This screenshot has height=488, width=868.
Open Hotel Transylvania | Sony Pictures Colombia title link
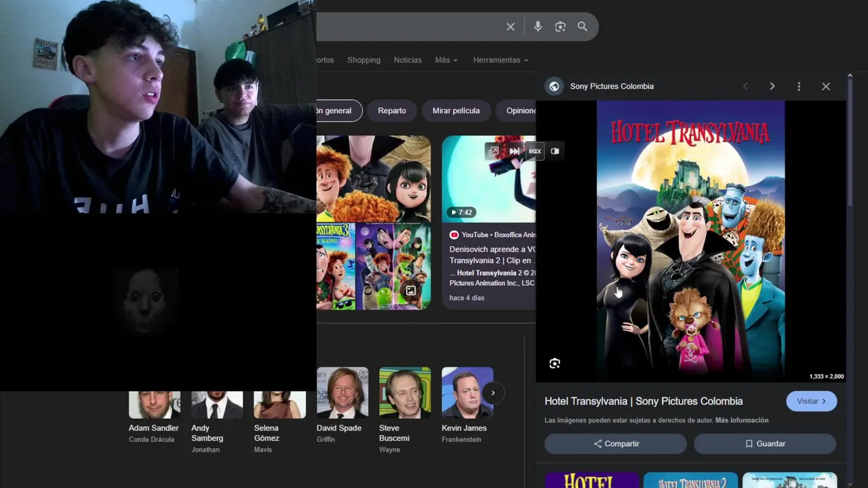coord(644,401)
